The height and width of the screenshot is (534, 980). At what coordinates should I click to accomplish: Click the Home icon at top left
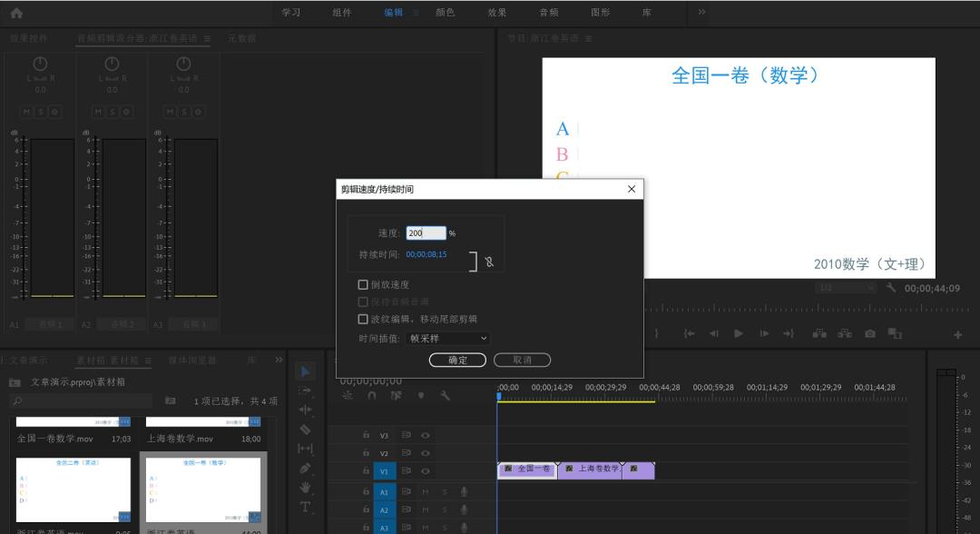(16, 13)
